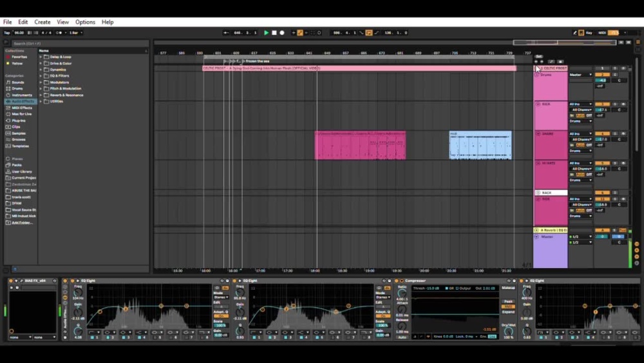644x363 pixels.
Task: Open the Create menu
Action: point(43,22)
